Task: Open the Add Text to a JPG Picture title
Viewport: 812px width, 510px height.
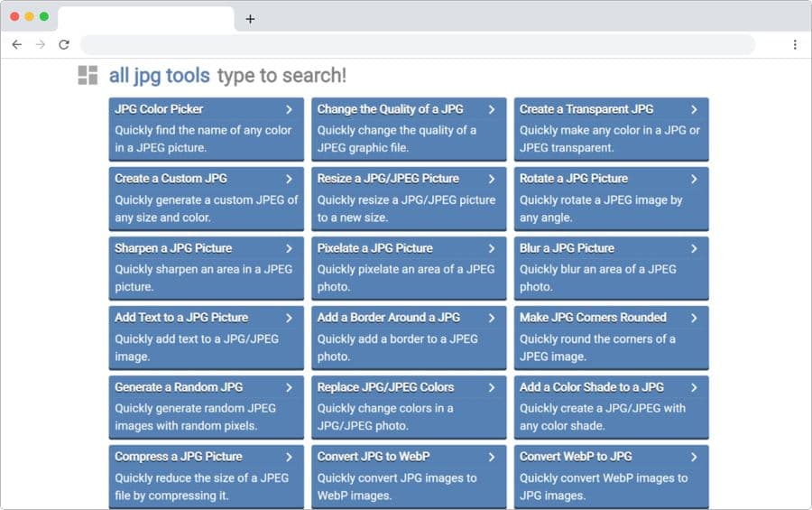Action: (181, 317)
